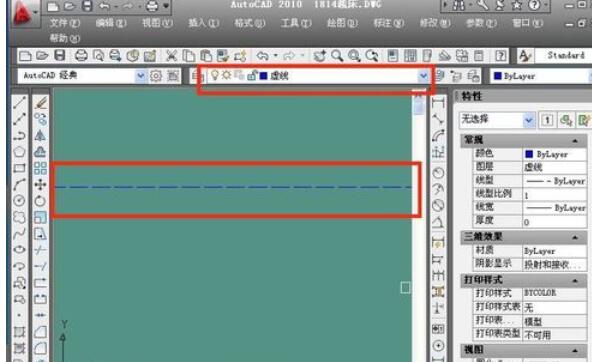Screen dimensions: 592x362
Task: Select the Arc draw tool
Action: 20,184
